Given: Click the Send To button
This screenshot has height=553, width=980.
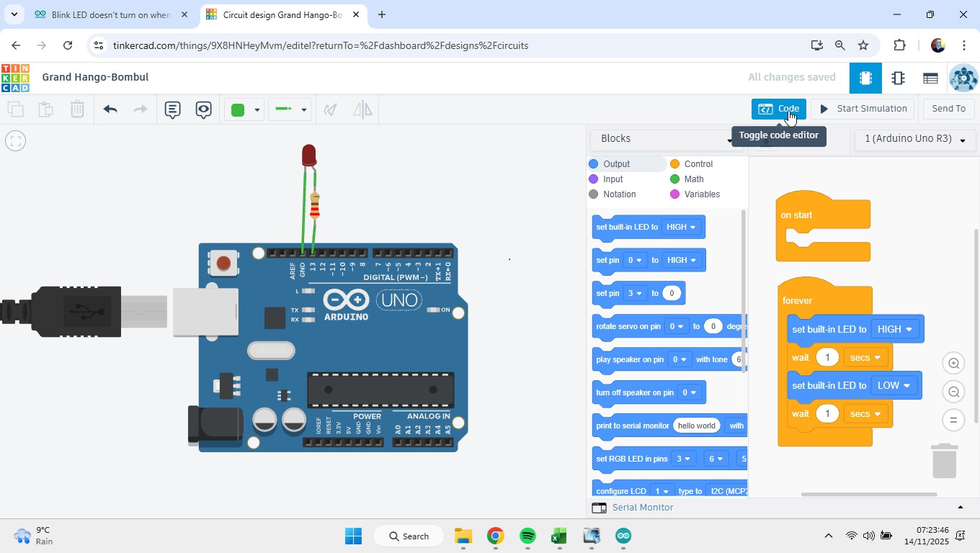Looking at the screenshot, I should [949, 108].
